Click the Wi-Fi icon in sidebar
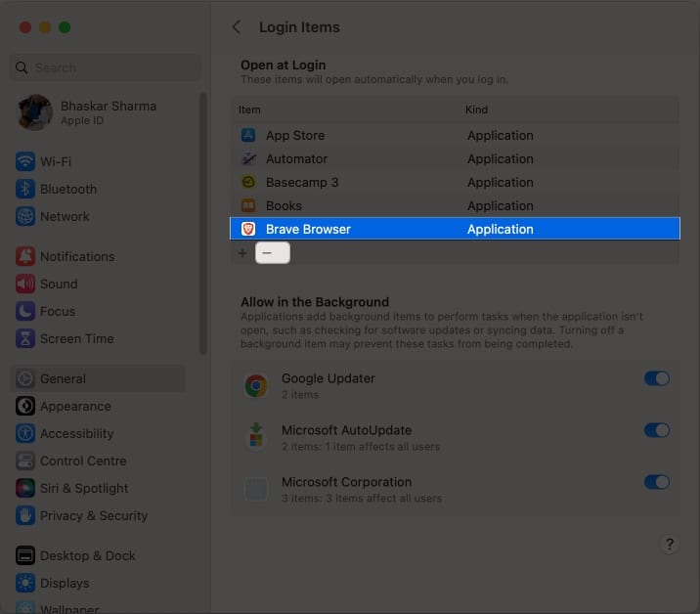This screenshot has height=614, width=700. (x=25, y=161)
